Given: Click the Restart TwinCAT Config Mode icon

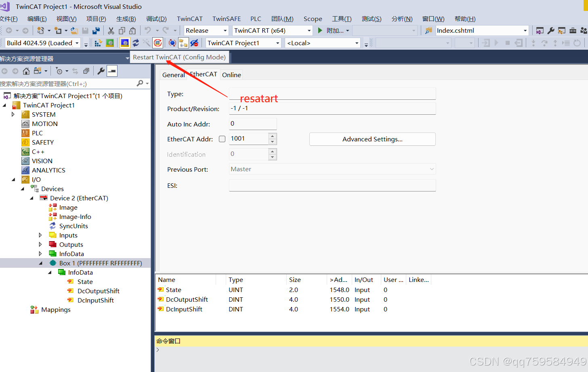Looking at the screenshot, I should (125, 43).
